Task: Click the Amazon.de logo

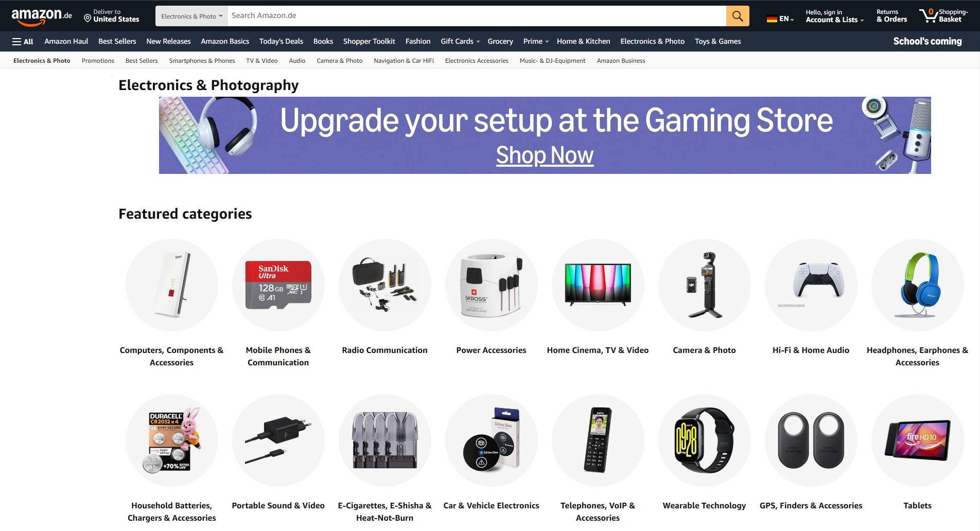Action: (42, 16)
